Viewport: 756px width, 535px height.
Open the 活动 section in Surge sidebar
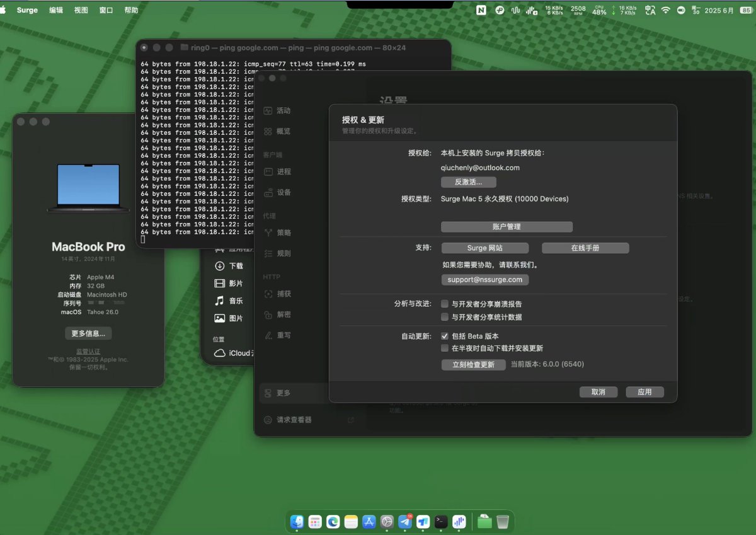click(277, 111)
